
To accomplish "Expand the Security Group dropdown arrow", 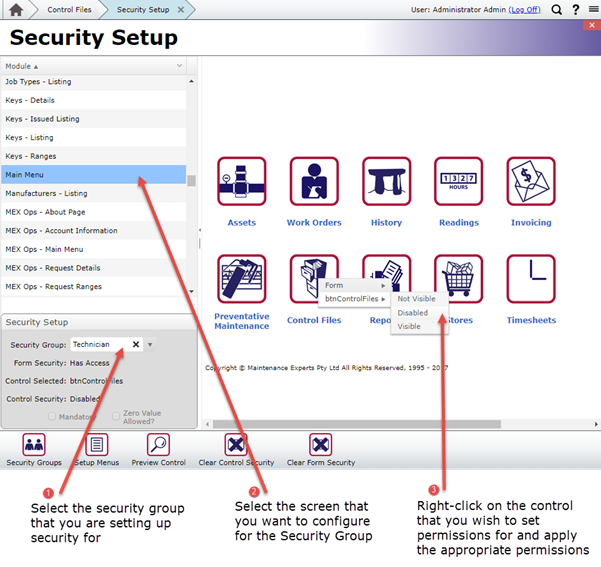I will tap(150, 345).
